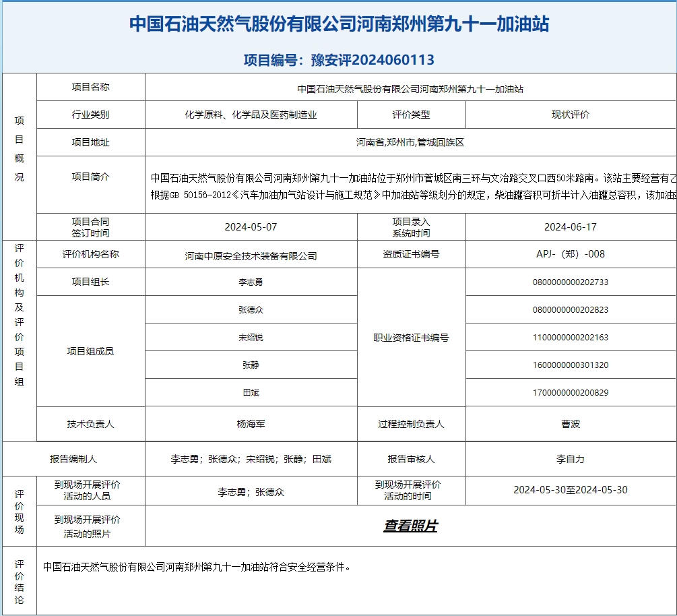This screenshot has height=616, width=677.
Task: Select certificate number 1600000000301320
Action: click(x=571, y=365)
